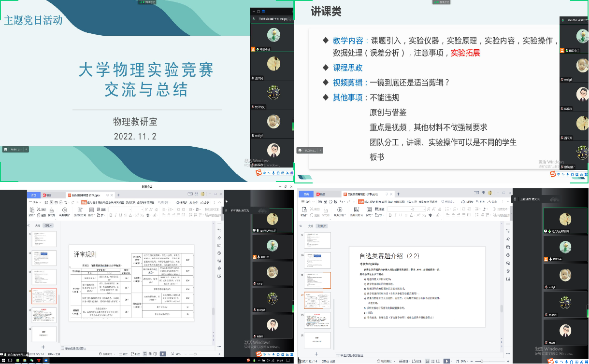This screenshot has width=589, height=364.
Task: Click the status bar play button in 评审规则 window
Action: tap(163, 354)
